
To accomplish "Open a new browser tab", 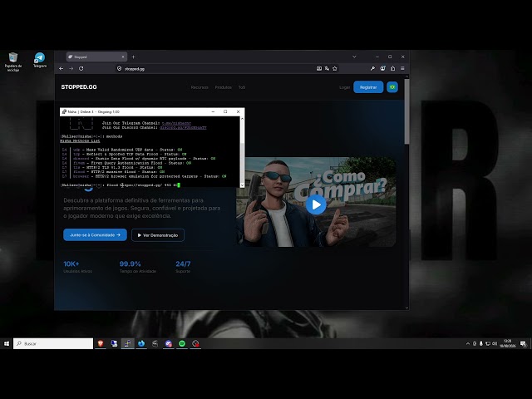I will point(133,57).
